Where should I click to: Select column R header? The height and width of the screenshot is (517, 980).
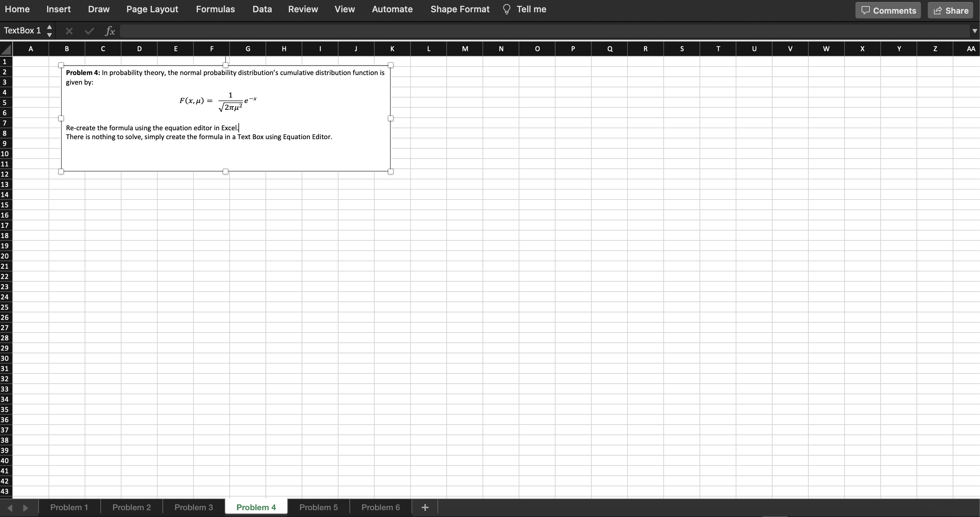click(x=646, y=49)
